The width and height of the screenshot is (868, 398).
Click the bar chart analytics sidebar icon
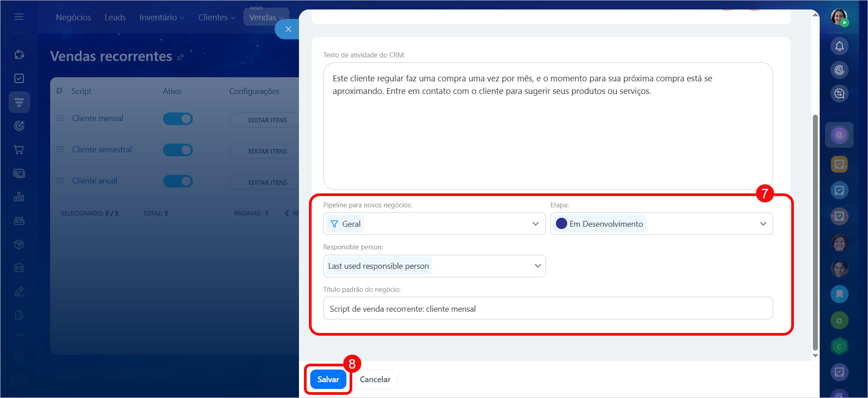pyautogui.click(x=19, y=197)
